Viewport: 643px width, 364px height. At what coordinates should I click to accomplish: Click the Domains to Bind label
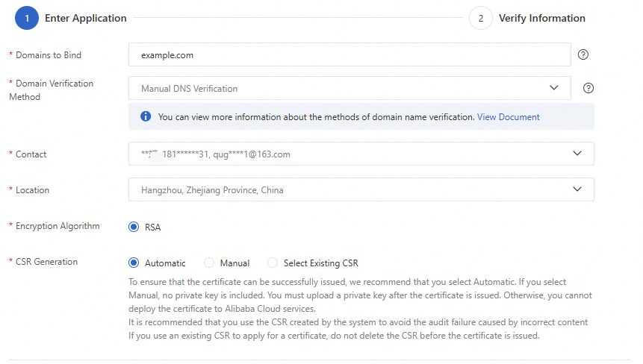coord(49,55)
